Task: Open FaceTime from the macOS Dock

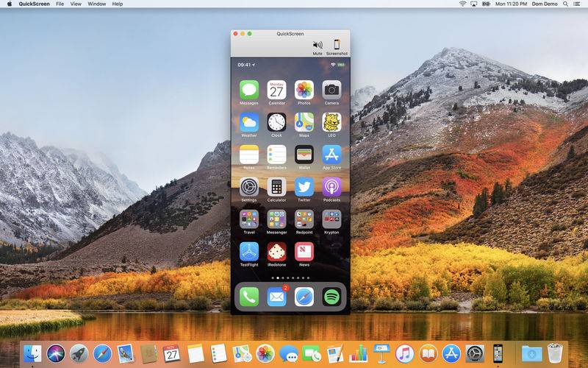Action: (x=312, y=354)
